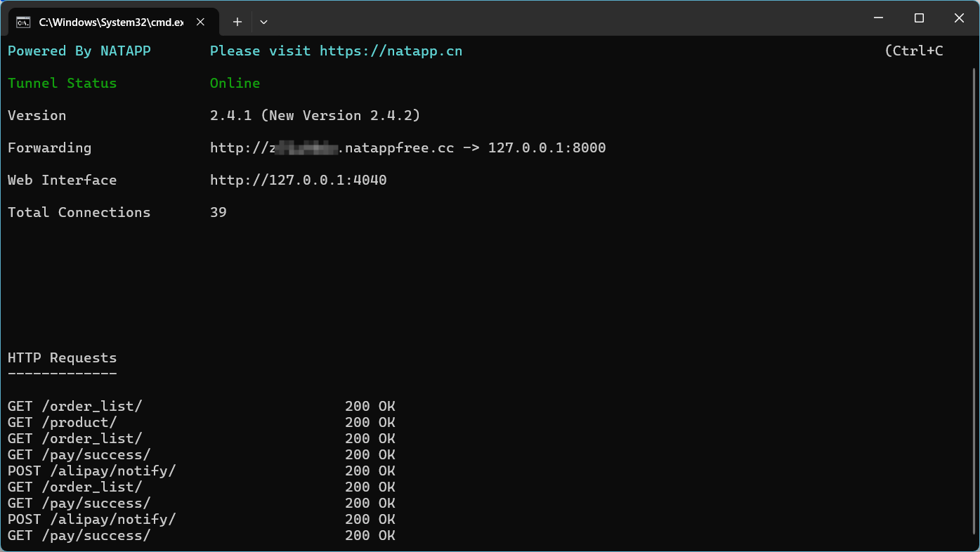Minimize the terminal window
The height and width of the screenshot is (552, 980).
coord(878,18)
